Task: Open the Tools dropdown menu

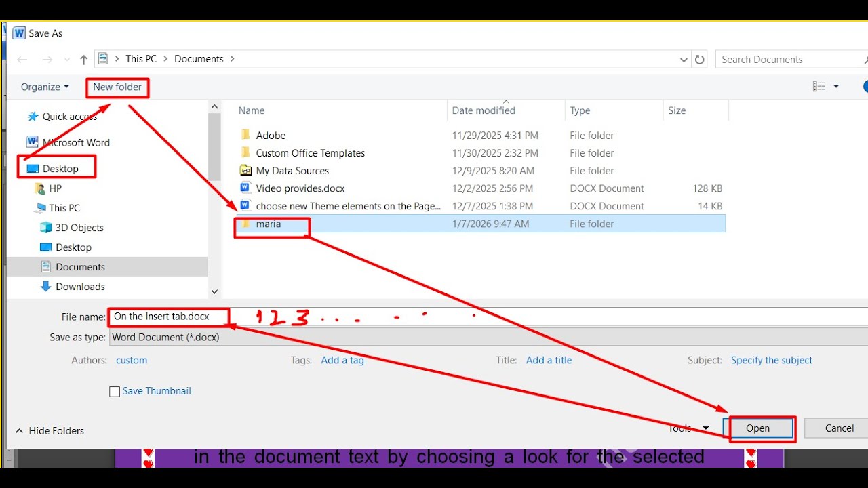Action: (688, 428)
